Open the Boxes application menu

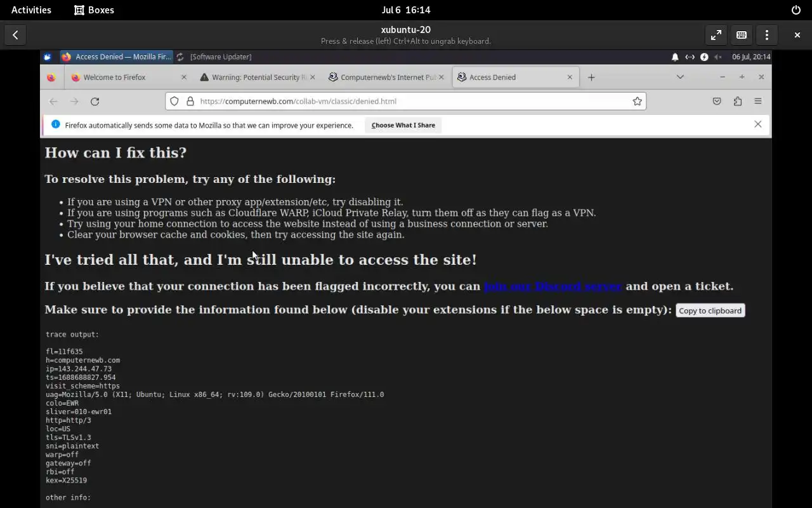[94, 10]
